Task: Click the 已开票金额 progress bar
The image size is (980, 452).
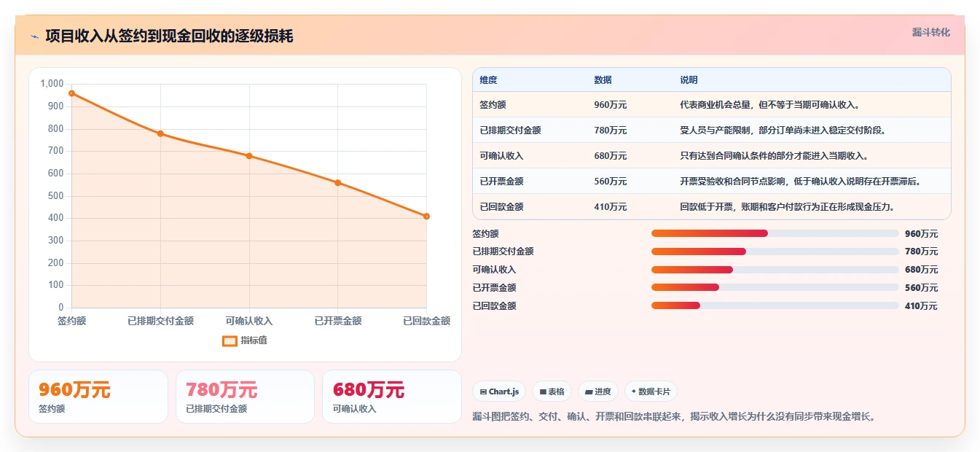Action: pos(775,288)
